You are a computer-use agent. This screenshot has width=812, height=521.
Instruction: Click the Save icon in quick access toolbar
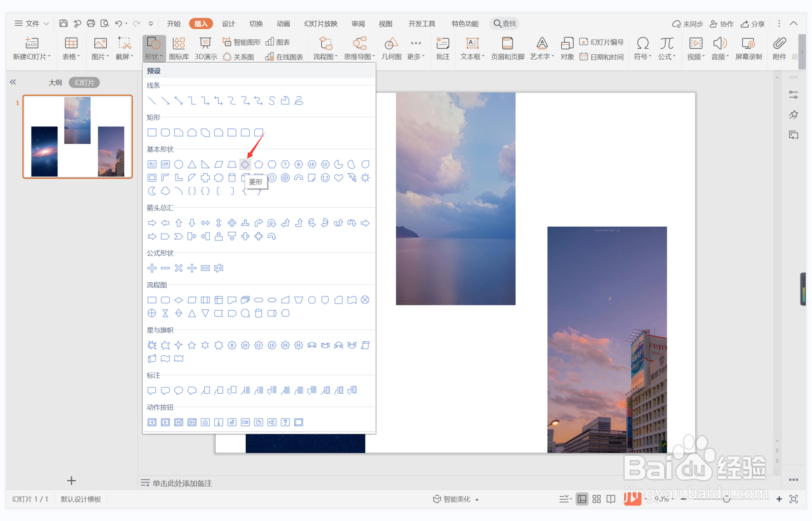pyautogui.click(x=63, y=23)
